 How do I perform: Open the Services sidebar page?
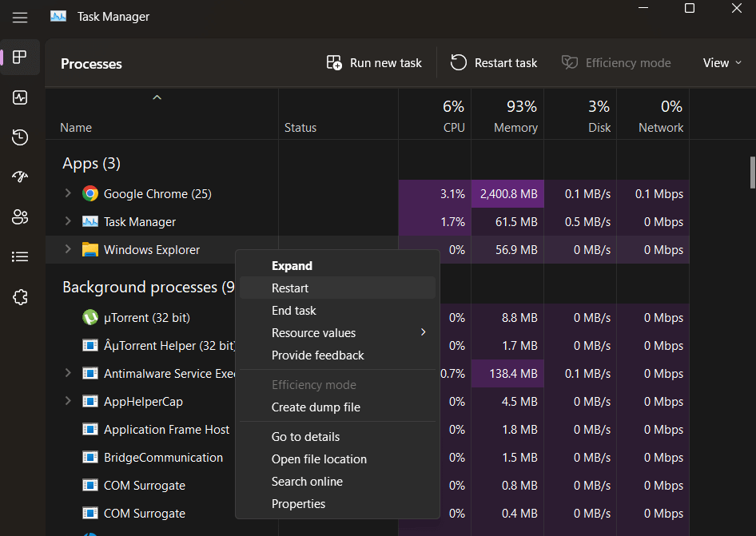[x=20, y=297]
